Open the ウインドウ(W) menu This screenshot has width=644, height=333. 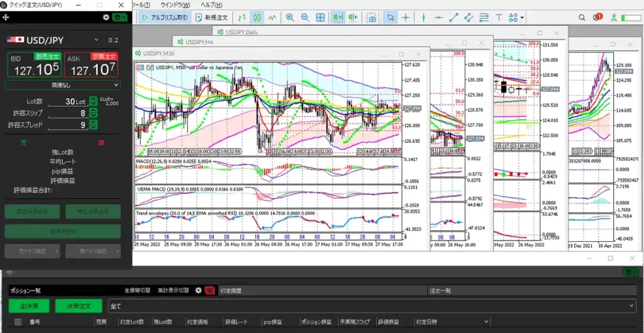[175, 5]
